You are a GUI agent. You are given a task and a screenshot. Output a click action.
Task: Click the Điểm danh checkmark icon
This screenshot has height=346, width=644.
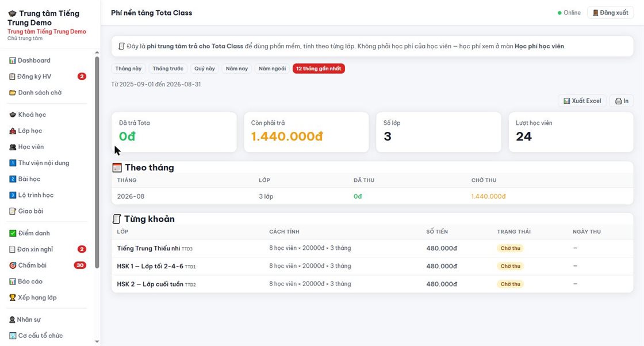[x=13, y=233]
